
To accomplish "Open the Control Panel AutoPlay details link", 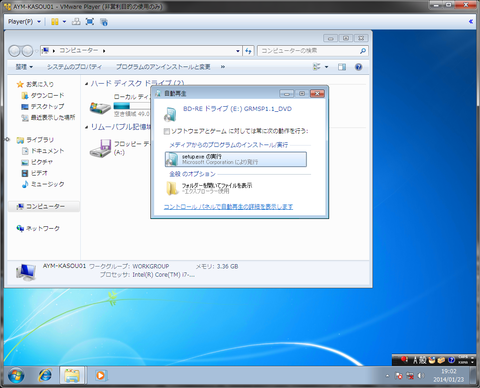I will point(228,207).
